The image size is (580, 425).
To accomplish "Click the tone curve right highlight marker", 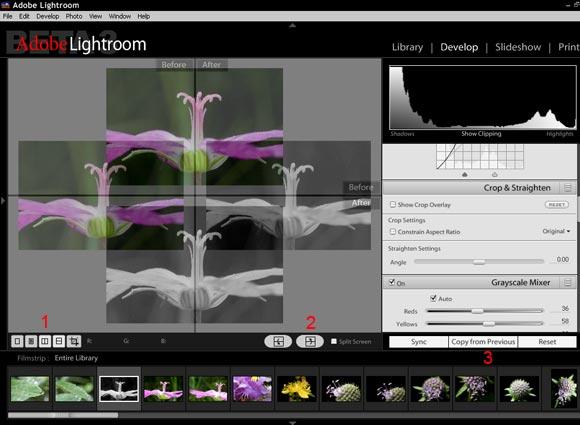I will 495,174.
